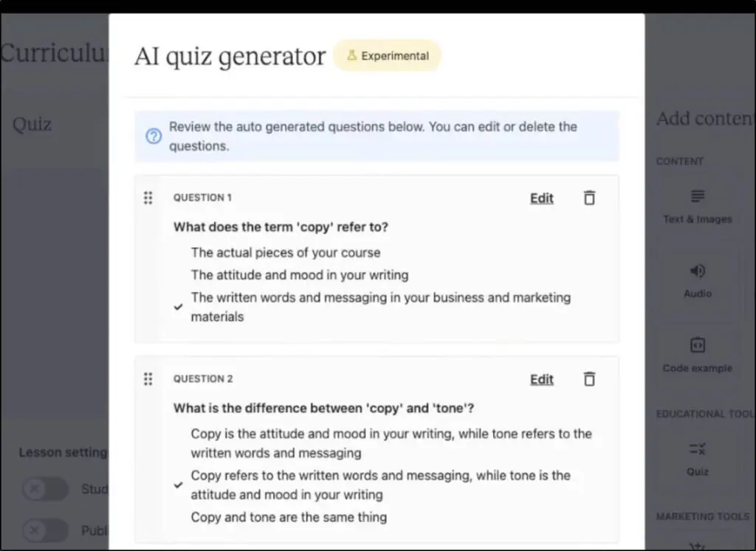Edit Question 2
The image size is (756, 551).
point(541,378)
